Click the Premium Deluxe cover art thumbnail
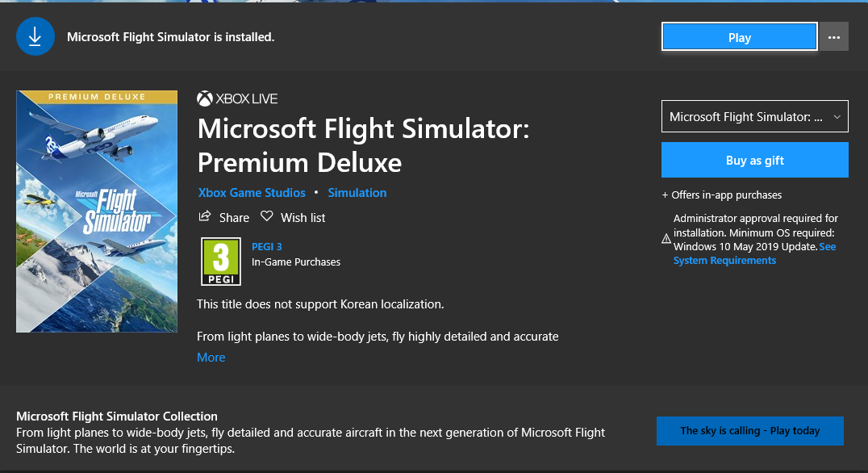868x473 pixels. click(97, 211)
